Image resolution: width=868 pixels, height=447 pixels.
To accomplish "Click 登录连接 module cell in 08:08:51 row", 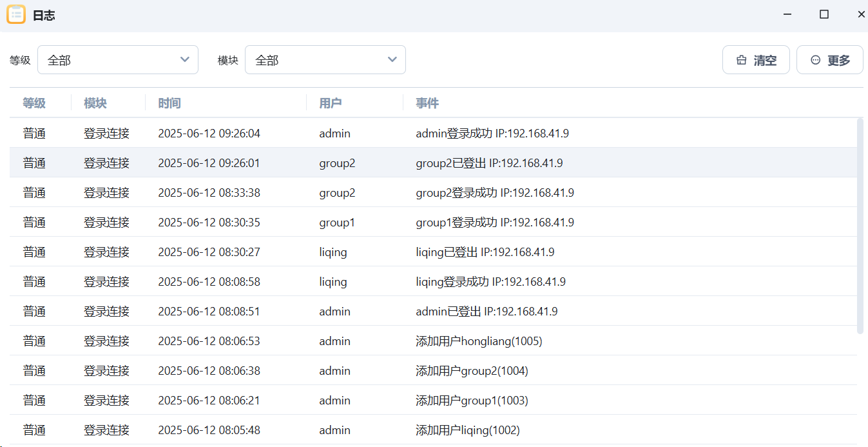I will click(x=107, y=312).
